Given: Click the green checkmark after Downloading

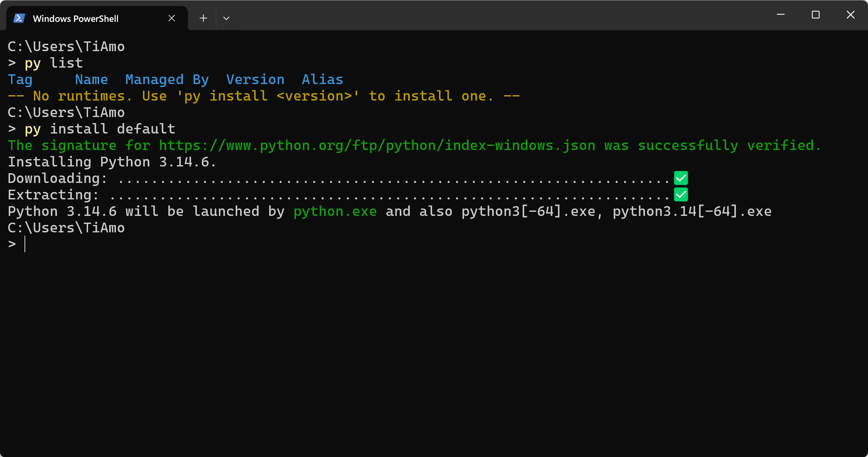Looking at the screenshot, I should [680, 178].
